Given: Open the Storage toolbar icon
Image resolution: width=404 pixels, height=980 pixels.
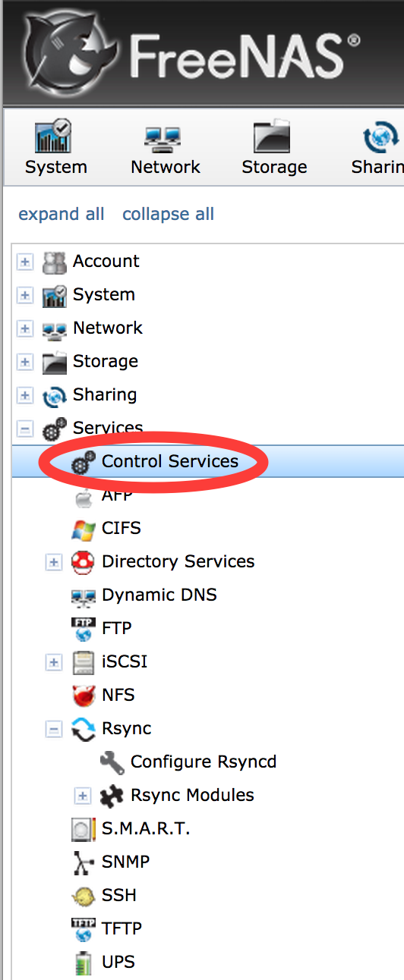Looking at the screenshot, I should coord(273,137).
